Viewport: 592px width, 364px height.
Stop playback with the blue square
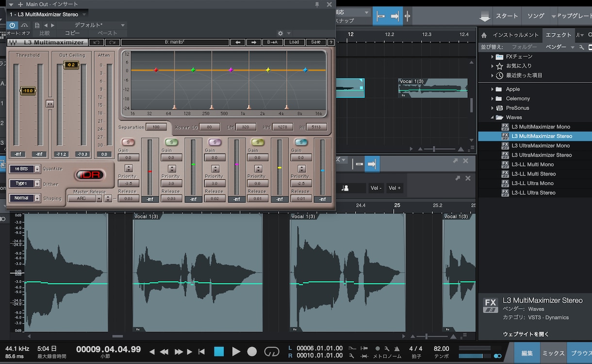click(219, 351)
